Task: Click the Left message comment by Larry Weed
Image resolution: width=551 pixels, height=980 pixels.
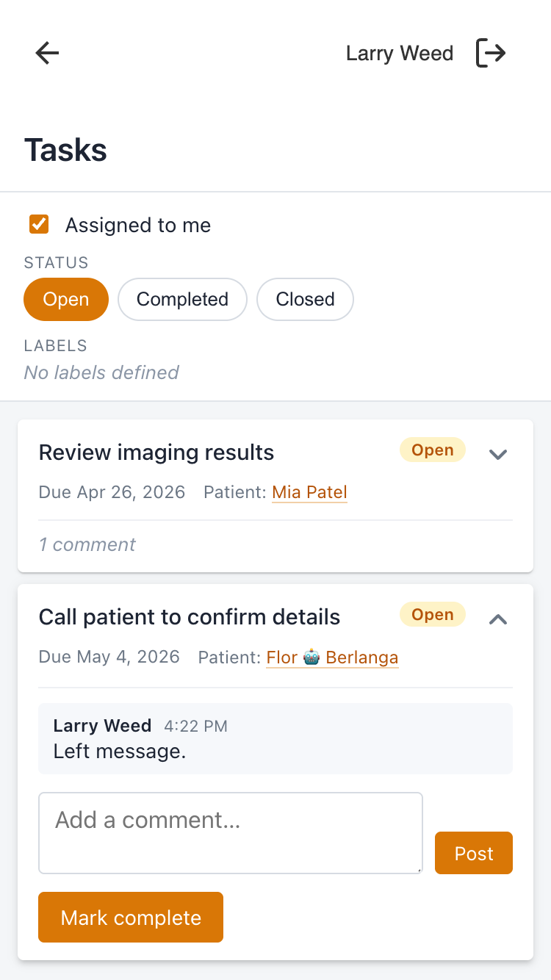Action: pyautogui.click(x=119, y=752)
